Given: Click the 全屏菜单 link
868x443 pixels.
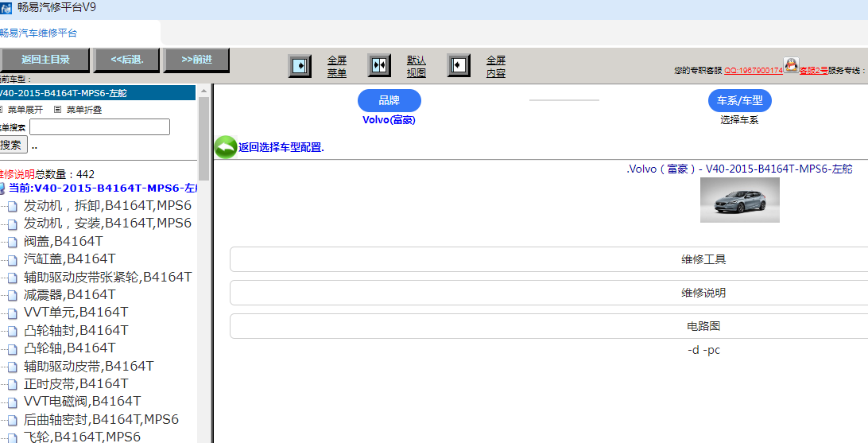Looking at the screenshot, I should pos(336,67).
